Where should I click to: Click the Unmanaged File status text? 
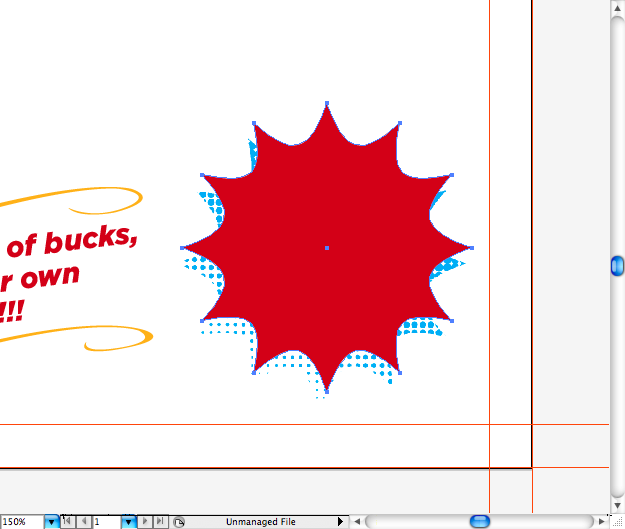261,522
